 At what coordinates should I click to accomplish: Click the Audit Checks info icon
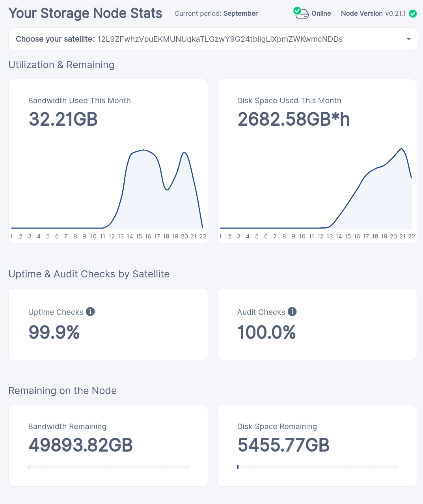pos(292,312)
